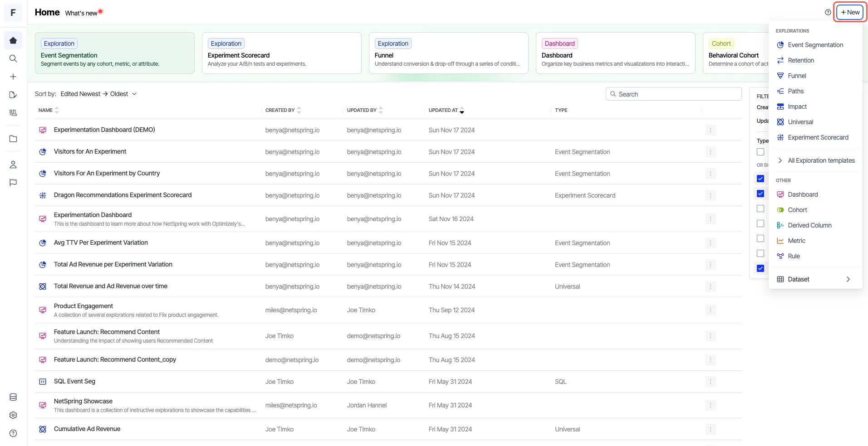Select Event Segmentation from New menu
This screenshot has width=868, height=446.
coord(815,45)
